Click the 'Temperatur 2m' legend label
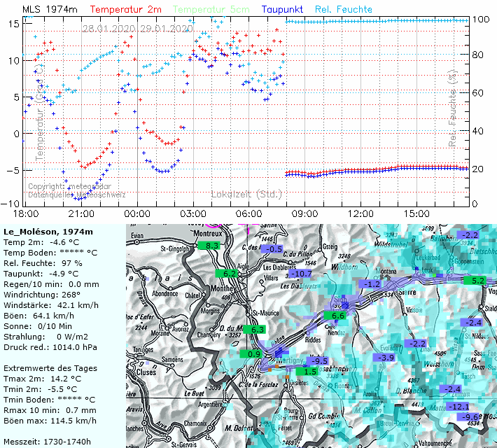497x448 pixels. [x=125, y=10]
